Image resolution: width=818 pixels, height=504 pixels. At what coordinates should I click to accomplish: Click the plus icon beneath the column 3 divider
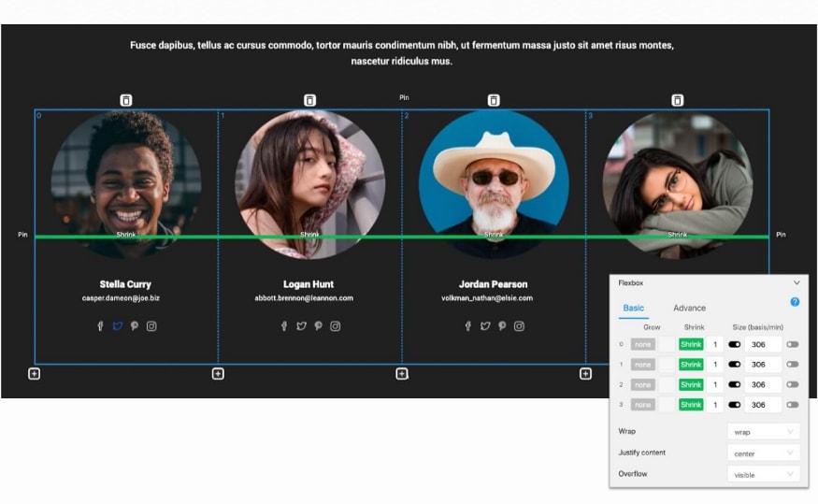(585, 374)
